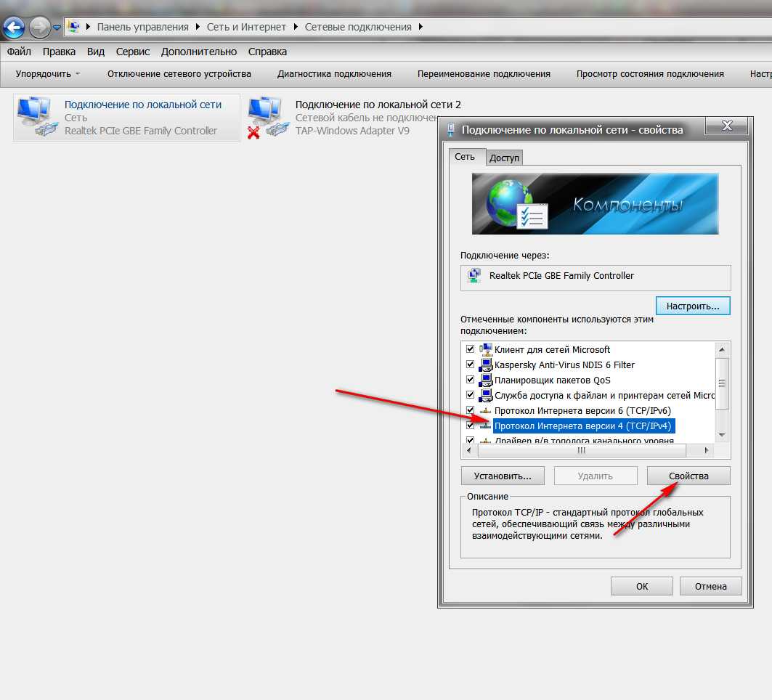Viewport: 772px width, 700px height.
Task: Click Диагностика подключения
Action: pyautogui.click(x=334, y=74)
